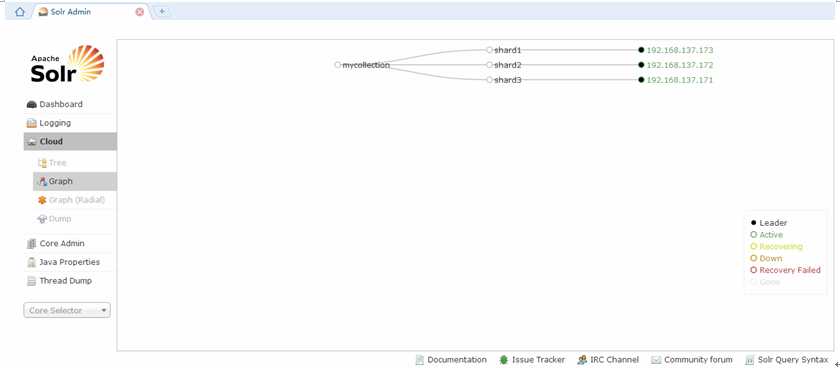Select the Solr Admin browser tab
The height and width of the screenshot is (368, 840).
pos(91,12)
